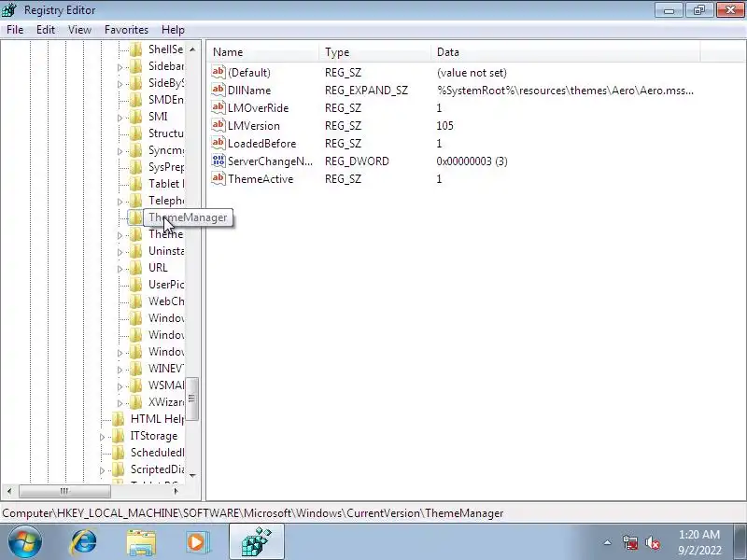Click the muted volume tray icon
This screenshot has height=560, width=747.
tap(653, 542)
